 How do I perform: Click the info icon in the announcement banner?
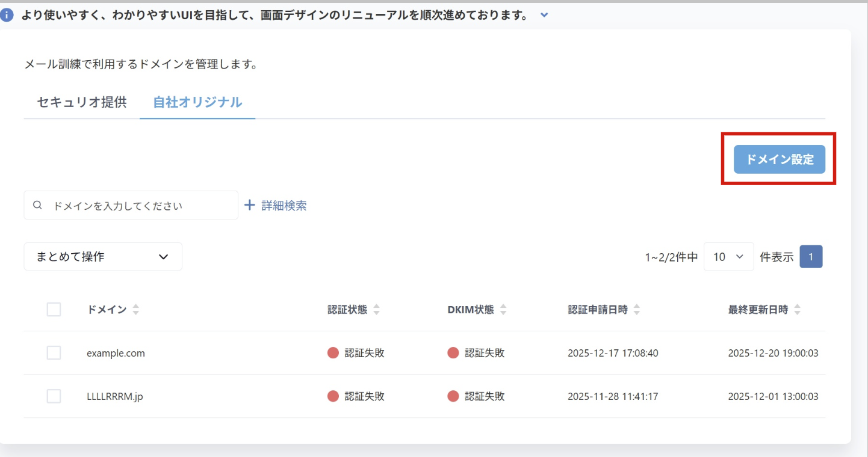tap(7, 16)
